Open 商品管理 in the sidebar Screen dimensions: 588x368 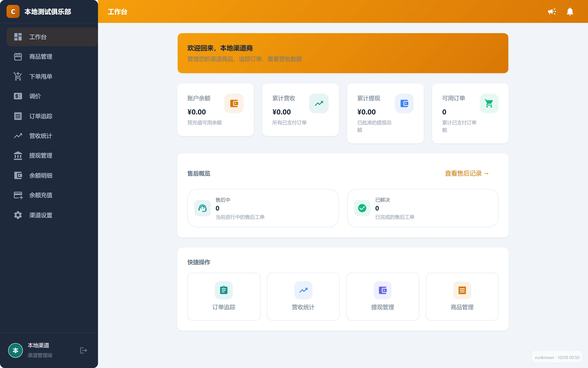[x=52, y=57]
